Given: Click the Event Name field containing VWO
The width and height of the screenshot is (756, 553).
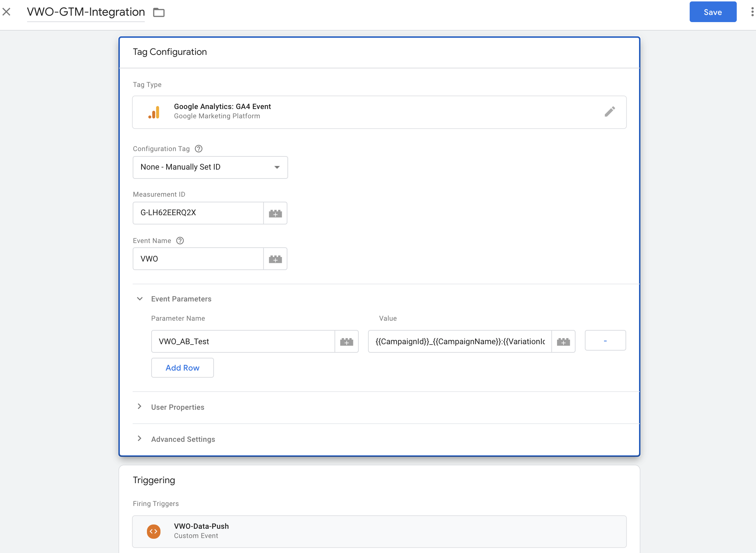Looking at the screenshot, I should point(198,259).
